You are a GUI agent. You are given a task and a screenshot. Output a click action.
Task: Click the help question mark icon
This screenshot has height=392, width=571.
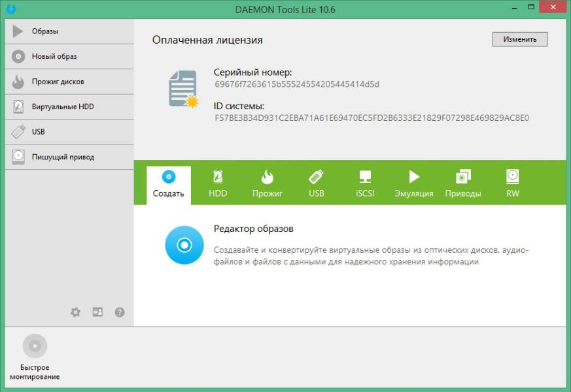pyautogui.click(x=120, y=312)
